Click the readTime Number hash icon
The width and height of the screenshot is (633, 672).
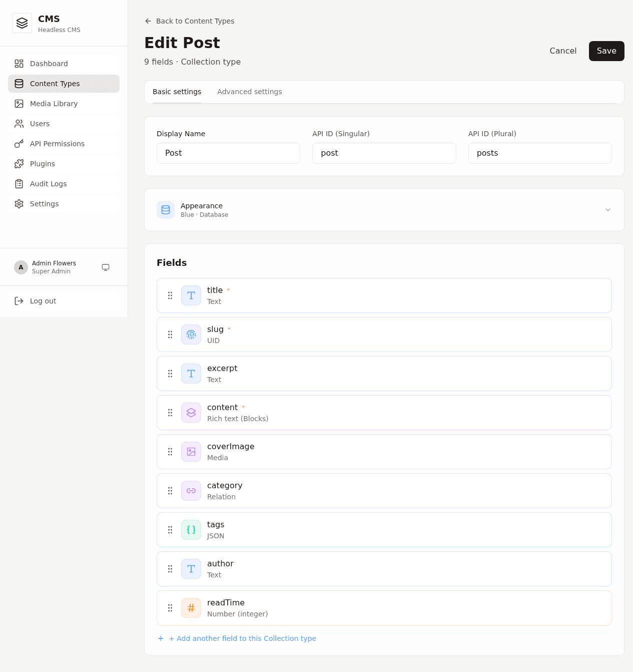pyautogui.click(x=191, y=608)
